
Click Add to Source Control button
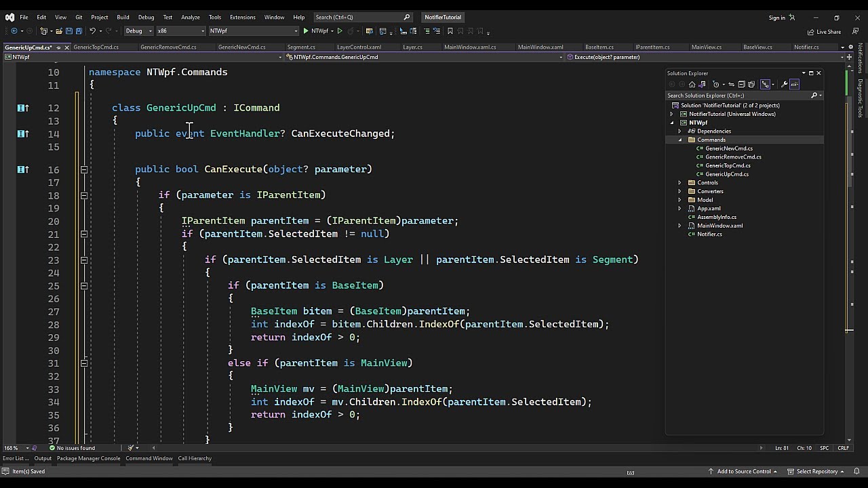pyautogui.click(x=743, y=471)
